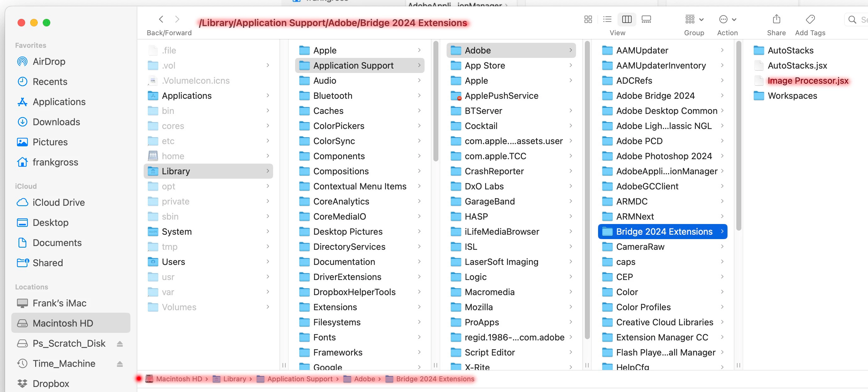Expand the CameraRaw folder chevron
The image size is (868, 392).
(x=722, y=247)
